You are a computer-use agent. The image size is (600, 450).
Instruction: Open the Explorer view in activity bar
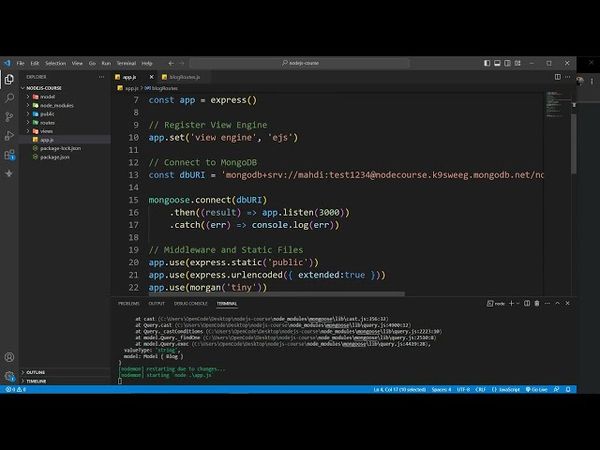click(x=9, y=79)
